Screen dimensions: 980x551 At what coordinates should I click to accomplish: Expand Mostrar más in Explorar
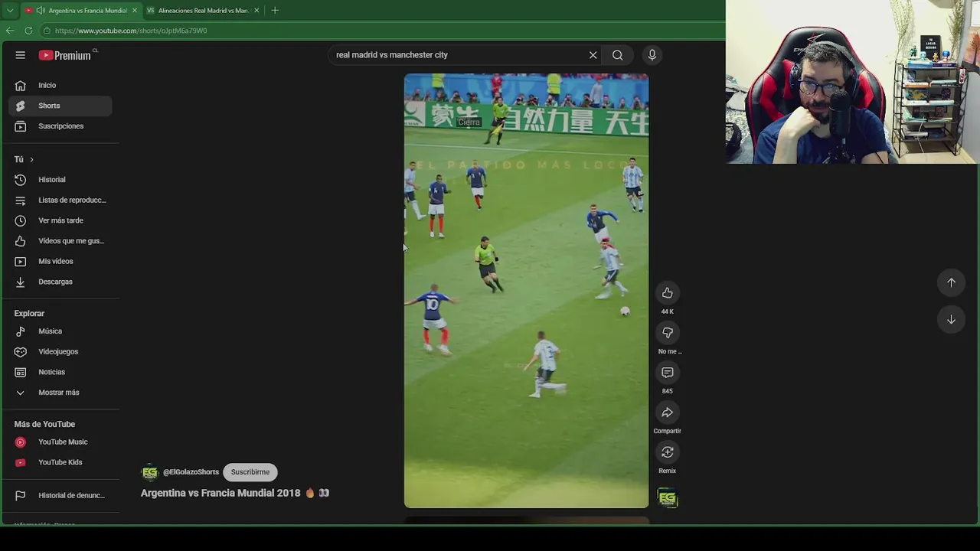point(60,393)
